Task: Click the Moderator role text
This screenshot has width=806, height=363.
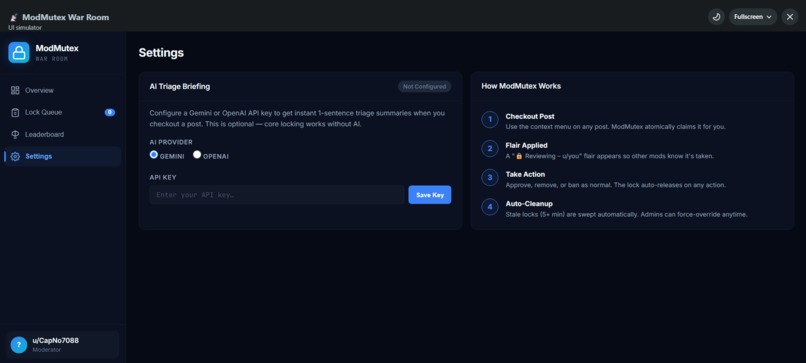Action: pyautogui.click(x=46, y=350)
